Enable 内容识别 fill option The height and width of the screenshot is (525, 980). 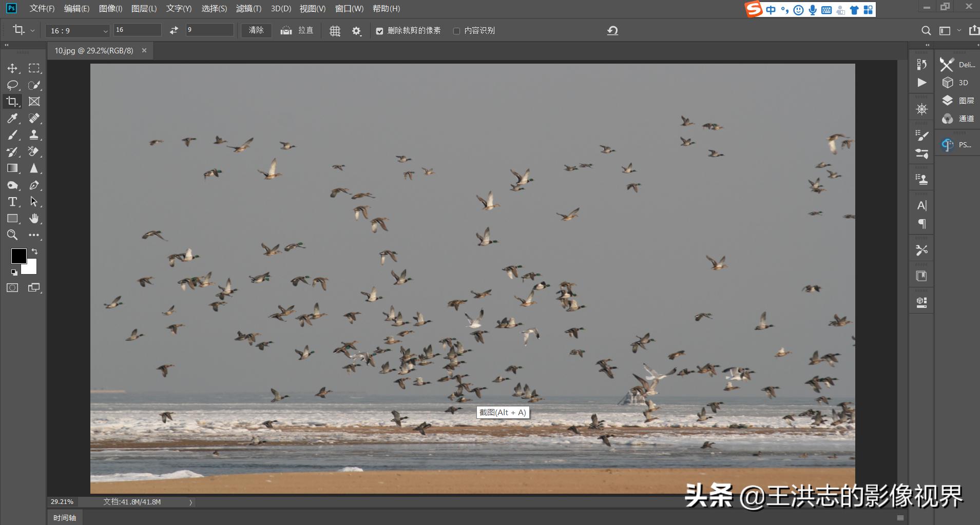456,31
